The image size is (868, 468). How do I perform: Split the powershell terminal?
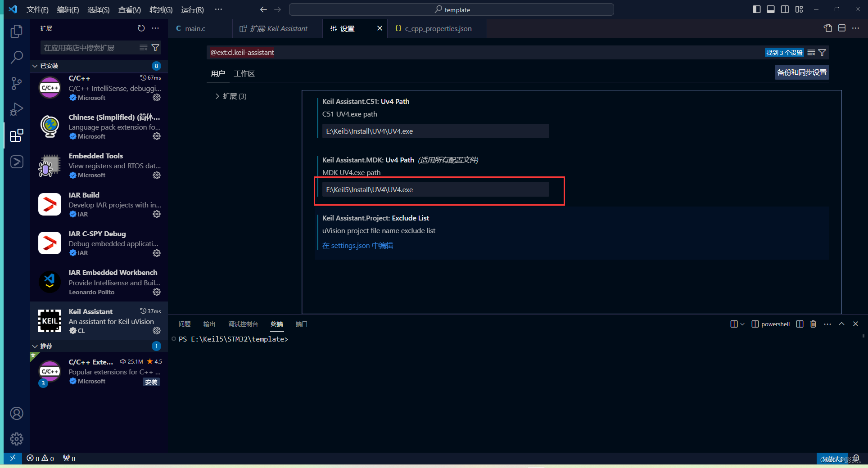tap(800, 324)
